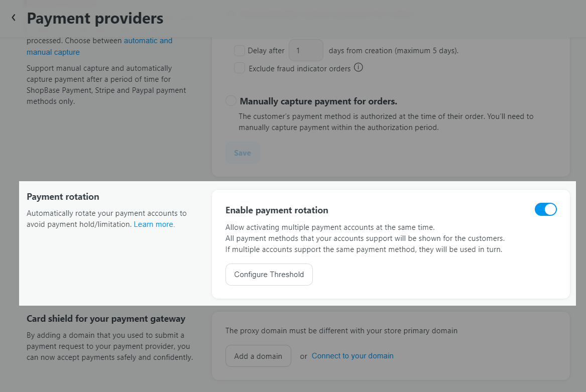Check the Delay after checkbox
Image resolution: width=586 pixels, height=392 pixels.
tap(239, 51)
